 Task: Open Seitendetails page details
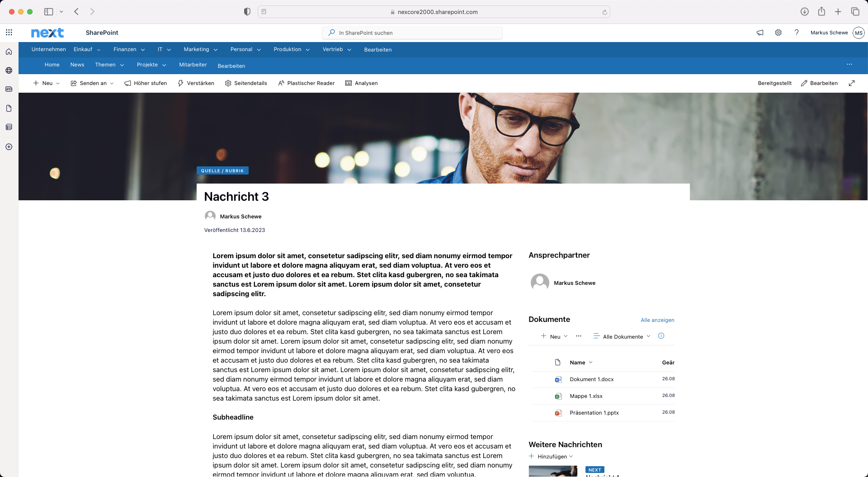pyautogui.click(x=246, y=83)
